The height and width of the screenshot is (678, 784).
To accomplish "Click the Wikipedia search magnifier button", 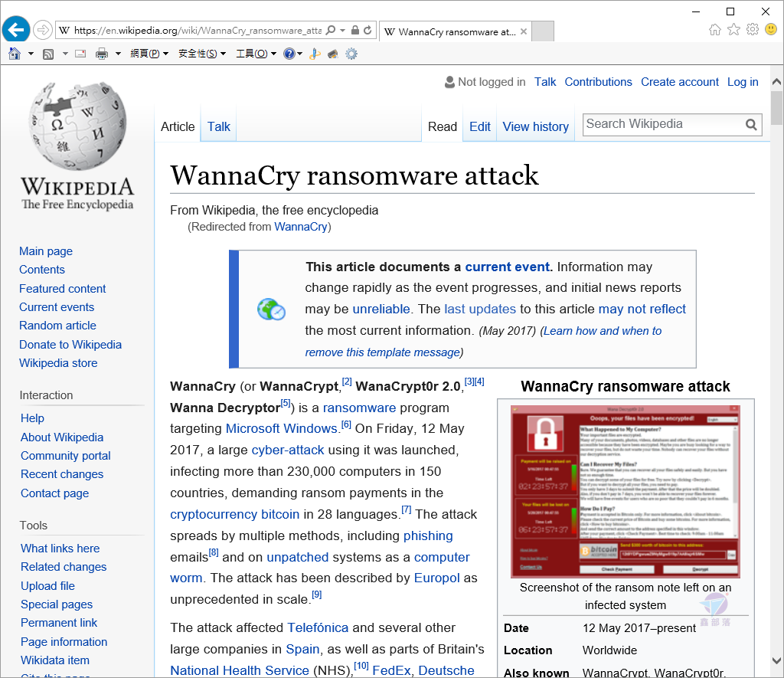I will [x=751, y=125].
